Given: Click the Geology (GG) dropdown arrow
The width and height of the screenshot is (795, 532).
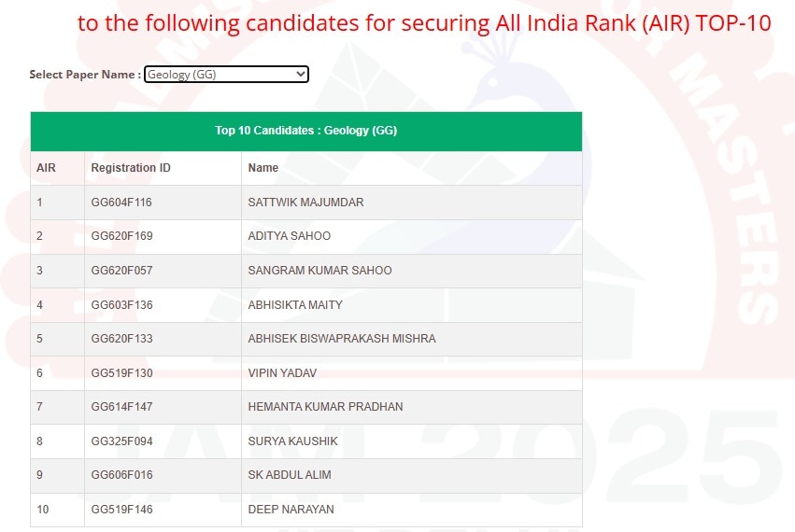Looking at the screenshot, I should pos(300,74).
